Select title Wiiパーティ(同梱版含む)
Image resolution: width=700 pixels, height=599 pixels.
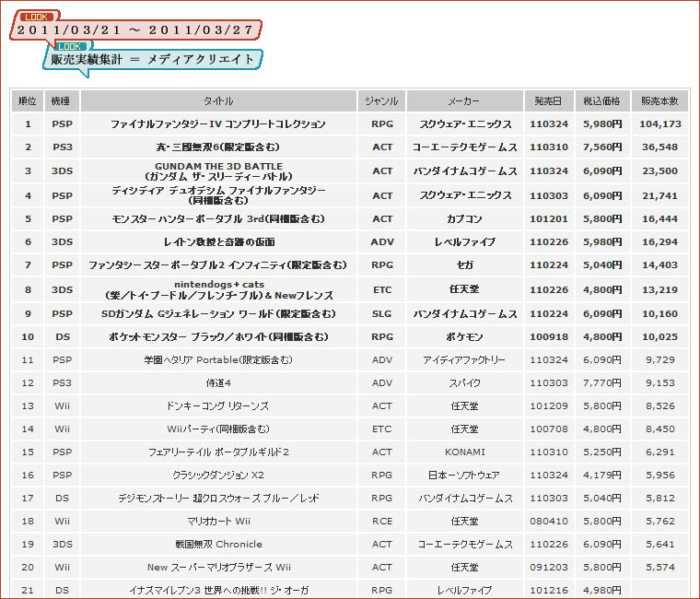pyautogui.click(x=218, y=429)
